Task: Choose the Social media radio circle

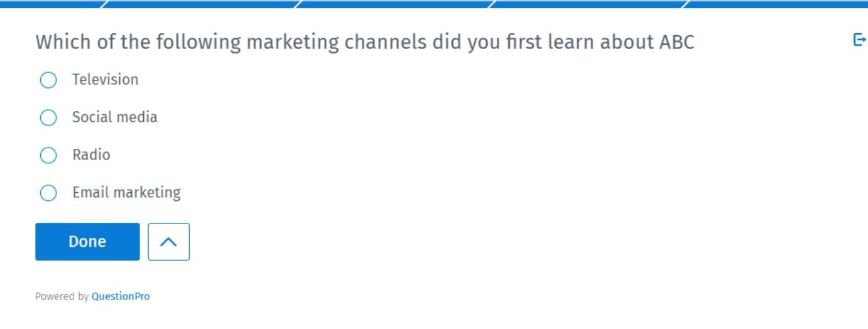Action: tap(48, 118)
